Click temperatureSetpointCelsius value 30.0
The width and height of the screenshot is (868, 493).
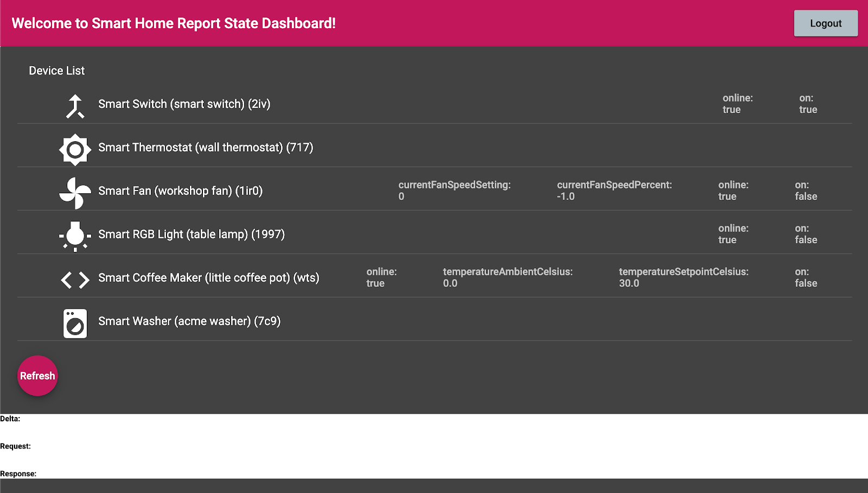tap(629, 283)
